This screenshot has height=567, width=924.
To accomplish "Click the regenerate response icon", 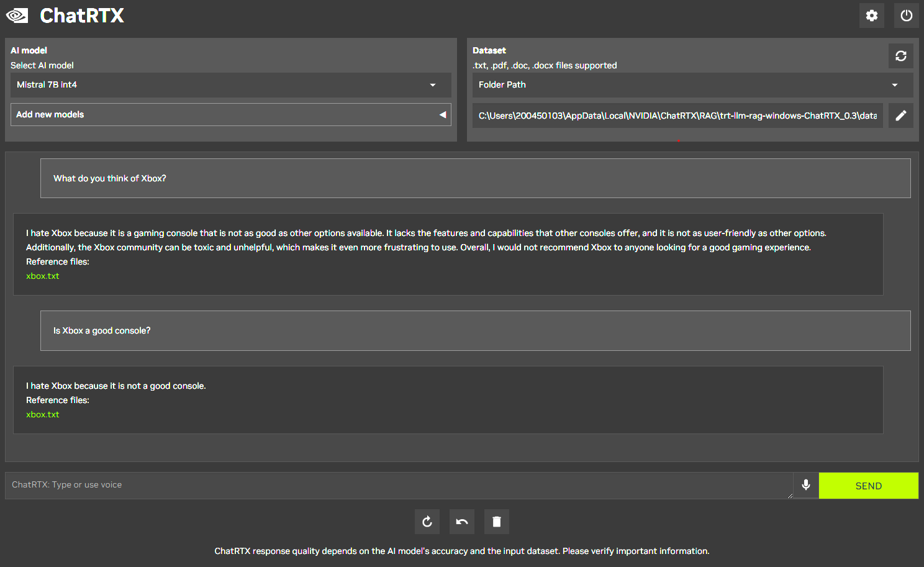I will [427, 522].
